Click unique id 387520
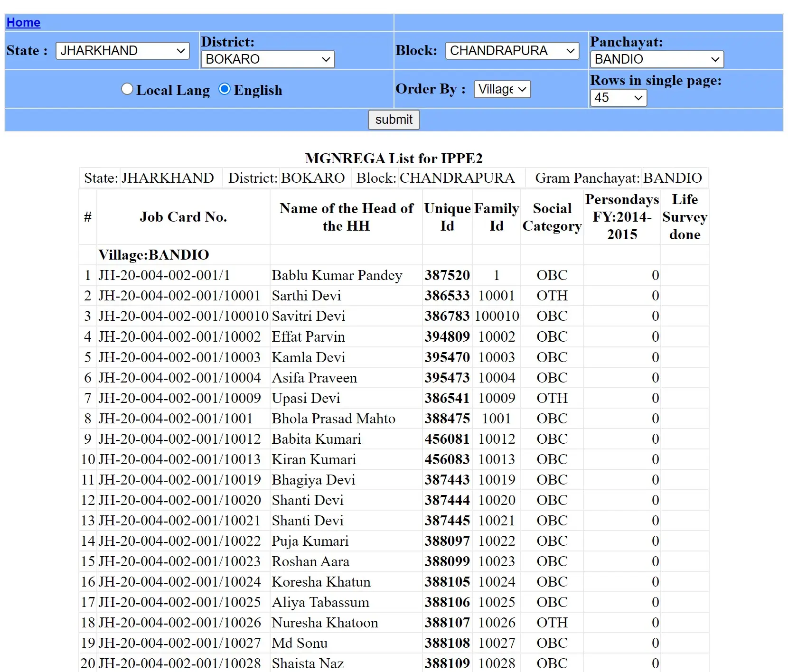Viewport: 788px width, 672px height. pos(447,275)
